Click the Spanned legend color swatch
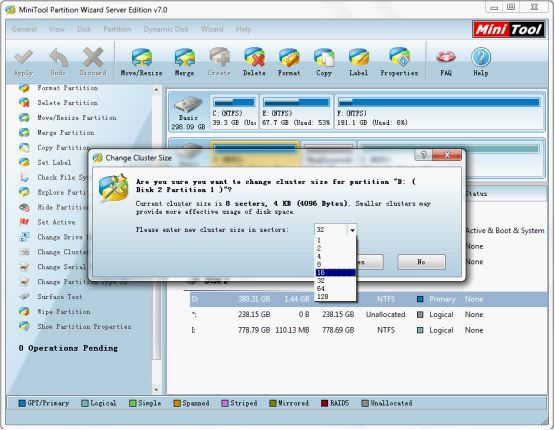 click(177, 403)
